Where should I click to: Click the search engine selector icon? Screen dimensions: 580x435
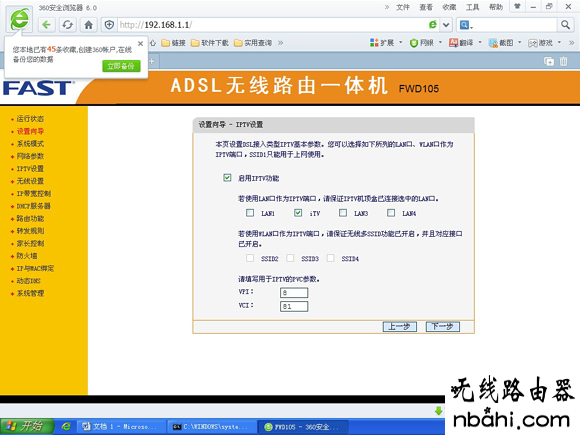pos(466,25)
